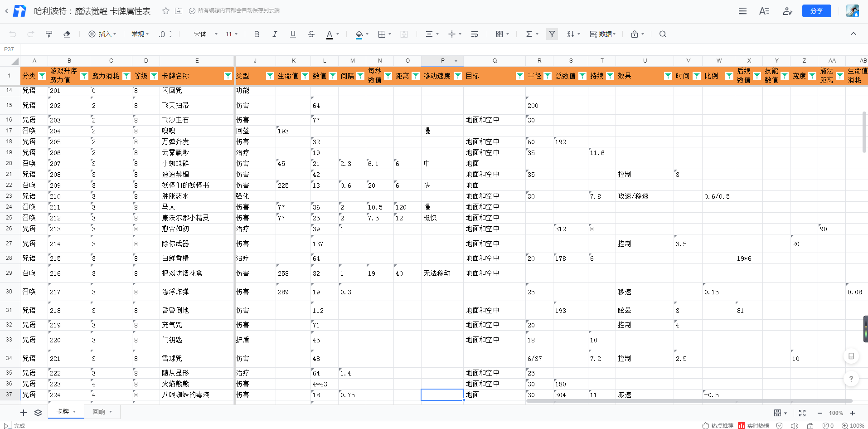This screenshot has height=429, width=868.
Task: Open the 宋体 font family dropdown
Action: pos(205,34)
